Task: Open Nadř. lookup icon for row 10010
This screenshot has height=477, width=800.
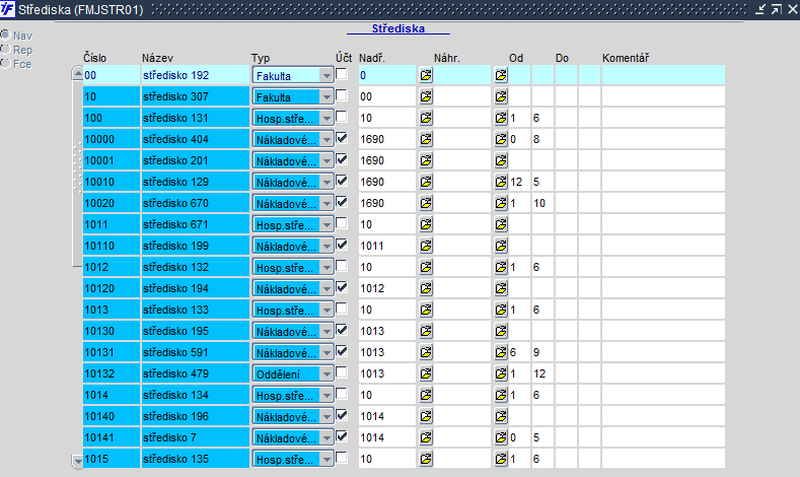Action: tap(426, 182)
